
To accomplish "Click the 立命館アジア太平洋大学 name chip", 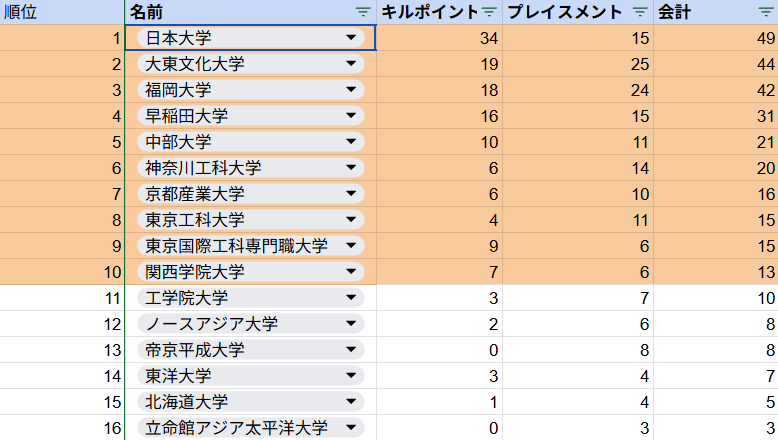I will pos(251,428).
